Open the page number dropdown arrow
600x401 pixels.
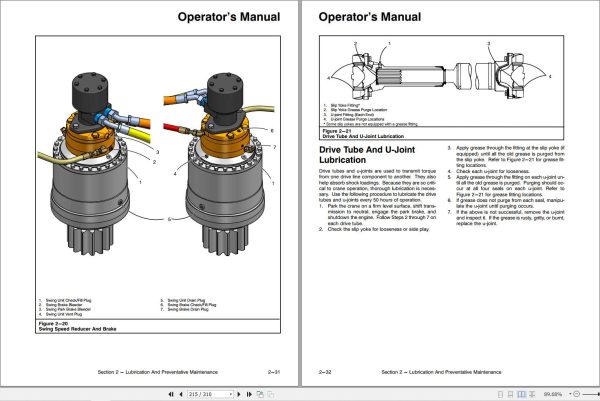pyautogui.click(x=231, y=394)
